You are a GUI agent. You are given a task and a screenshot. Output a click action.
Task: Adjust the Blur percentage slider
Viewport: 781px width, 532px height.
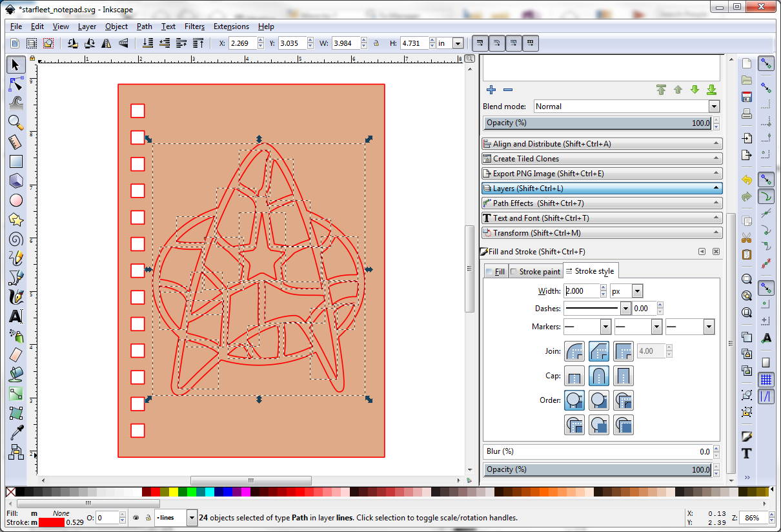598,452
